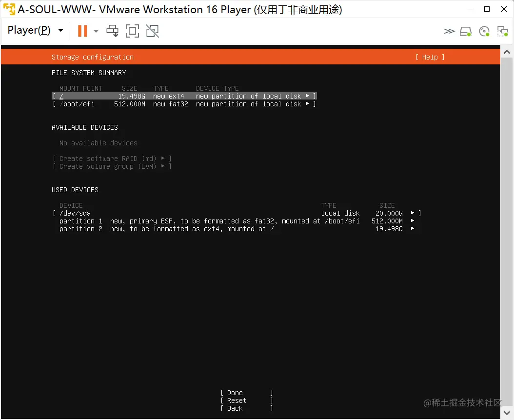Image resolution: width=514 pixels, height=420 pixels.
Task: Select the / mount point row
Action: coord(184,96)
